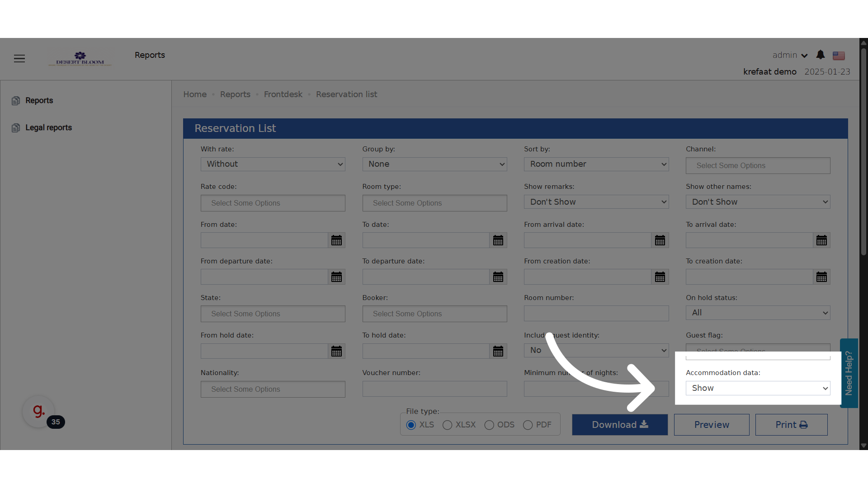This screenshot has height=488, width=868.
Task: Focus the Voucher number input
Action: pyautogui.click(x=434, y=389)
